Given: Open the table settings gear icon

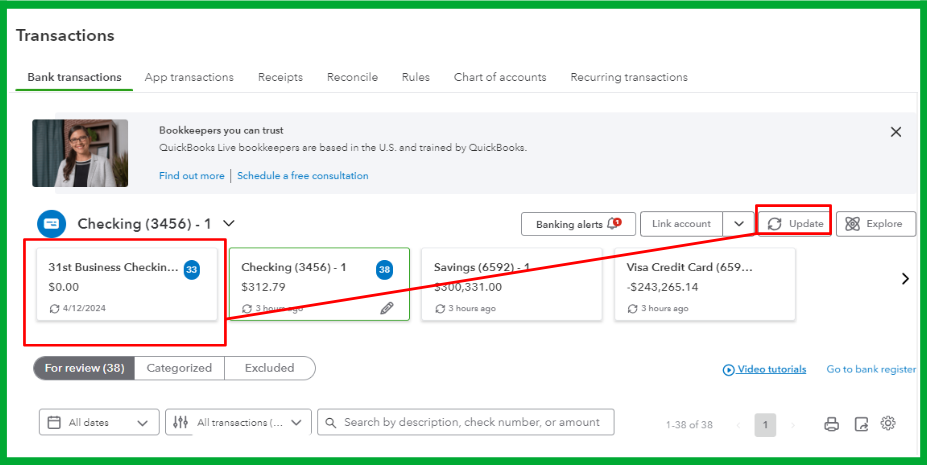Looking at the screenshot, I should 888,423.
